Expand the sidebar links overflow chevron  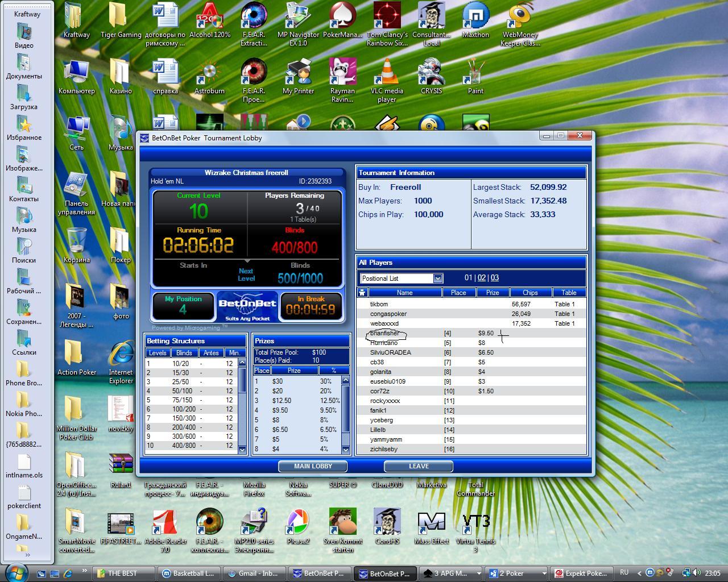coord(27,555)
